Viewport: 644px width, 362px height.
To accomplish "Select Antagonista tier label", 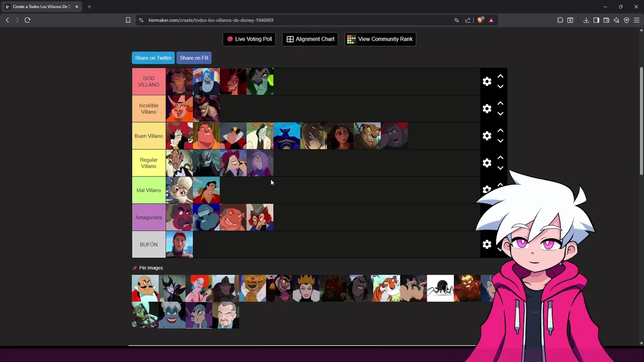I will click(x=148, y=217).
